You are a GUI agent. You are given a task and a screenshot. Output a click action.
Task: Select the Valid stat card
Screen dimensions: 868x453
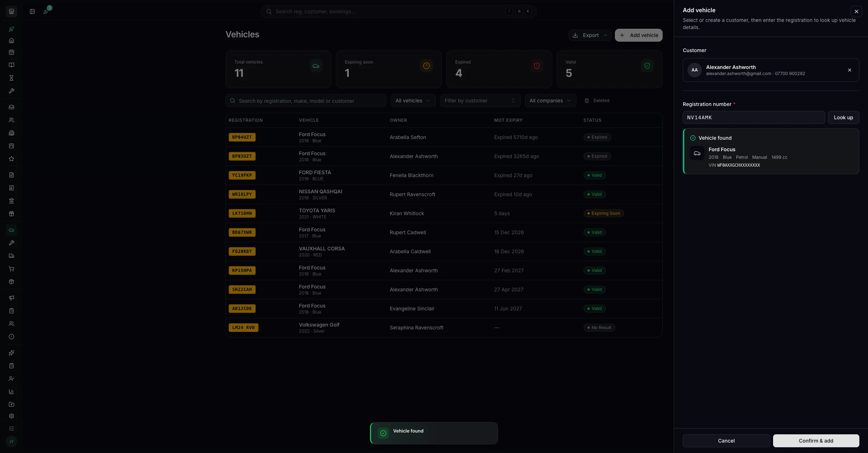609,69
